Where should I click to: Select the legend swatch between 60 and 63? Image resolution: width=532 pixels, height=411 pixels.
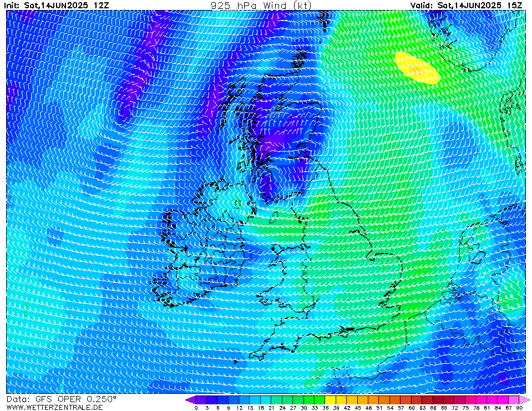coord(417,400)
